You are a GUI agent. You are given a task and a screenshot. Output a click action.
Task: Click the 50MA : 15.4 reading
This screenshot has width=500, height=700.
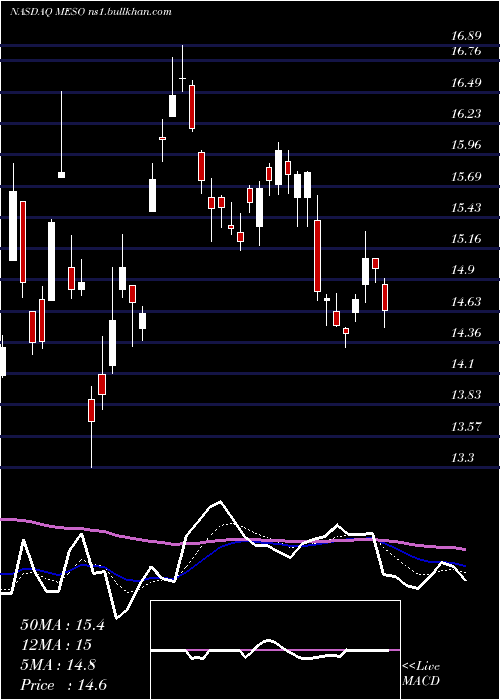point(62,625)
